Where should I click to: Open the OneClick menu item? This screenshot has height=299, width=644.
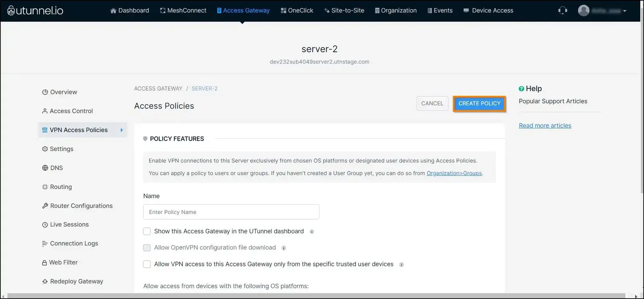[x=297, y=10]
